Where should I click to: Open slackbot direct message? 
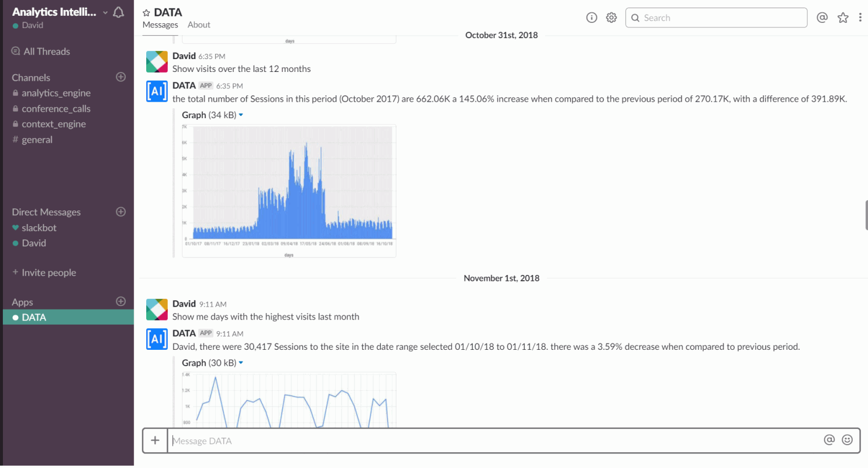tap(39, 228)
